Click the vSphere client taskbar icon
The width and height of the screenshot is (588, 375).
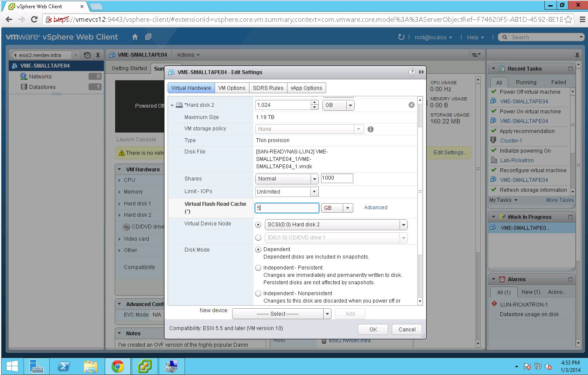(x=144, y=366)
